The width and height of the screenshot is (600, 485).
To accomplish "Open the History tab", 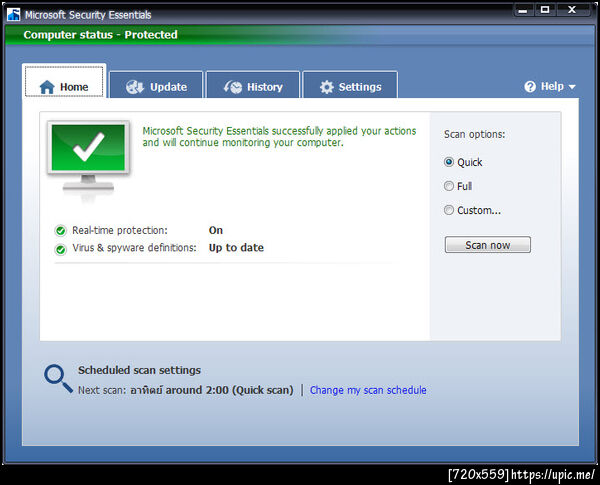I will [253, 85].
